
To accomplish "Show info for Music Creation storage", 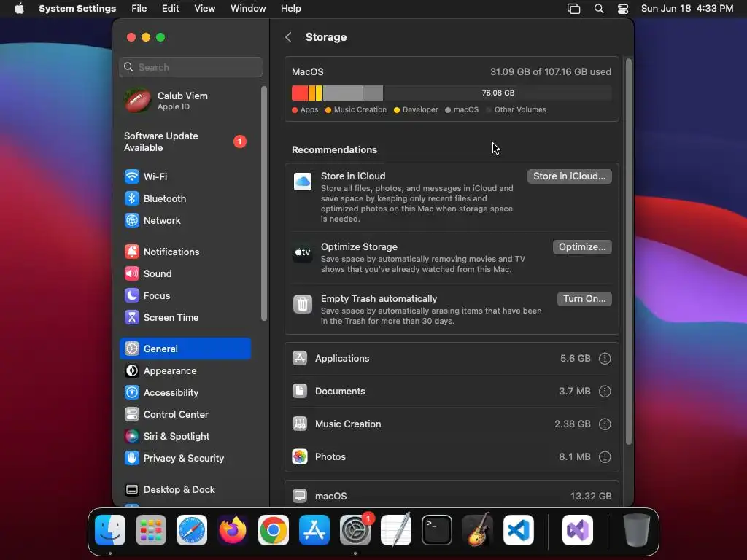I will pos(605,424).
